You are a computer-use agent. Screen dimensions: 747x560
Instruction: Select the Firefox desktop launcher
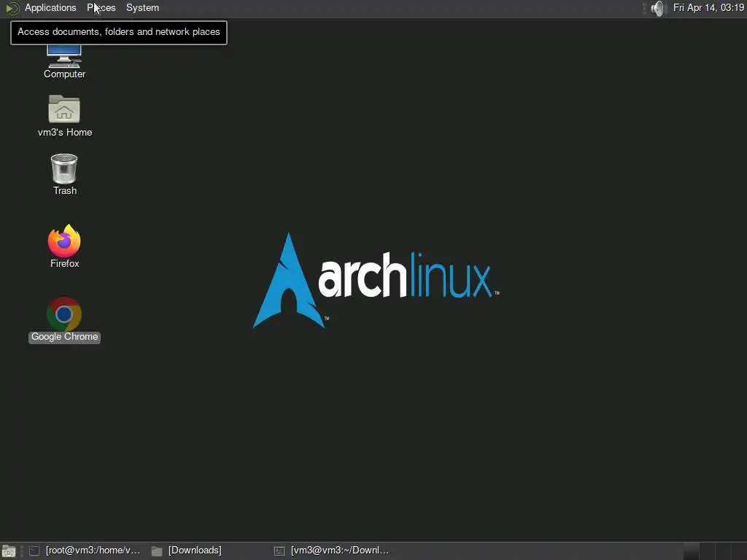pos(64,246)
